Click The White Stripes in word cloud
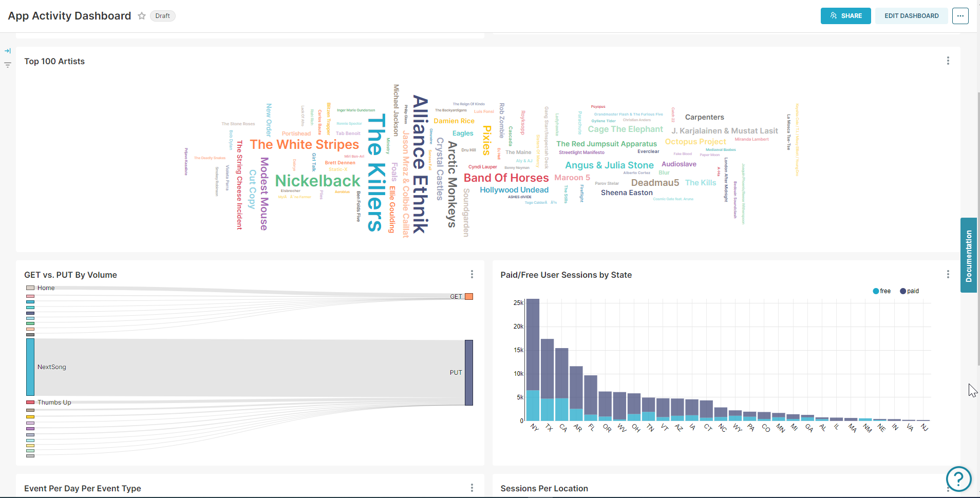 [304, 144]
